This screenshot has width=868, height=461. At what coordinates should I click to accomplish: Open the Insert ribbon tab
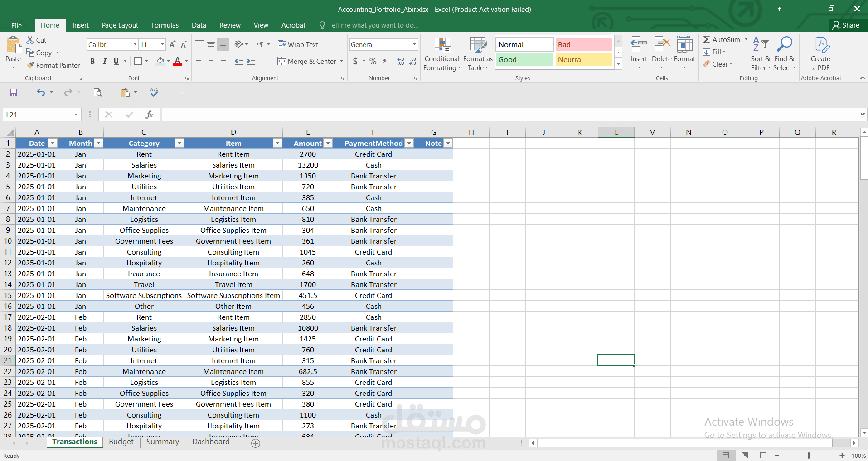coord(80,25)
